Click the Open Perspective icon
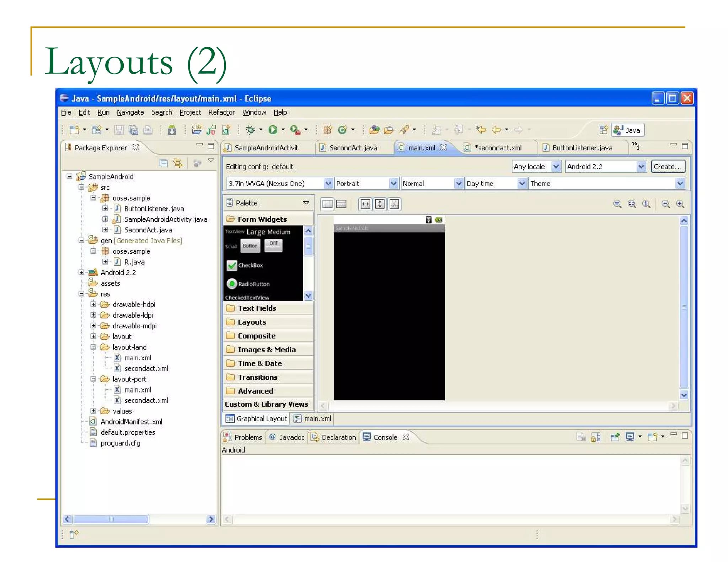728x562 pixels. coord(603,130)
